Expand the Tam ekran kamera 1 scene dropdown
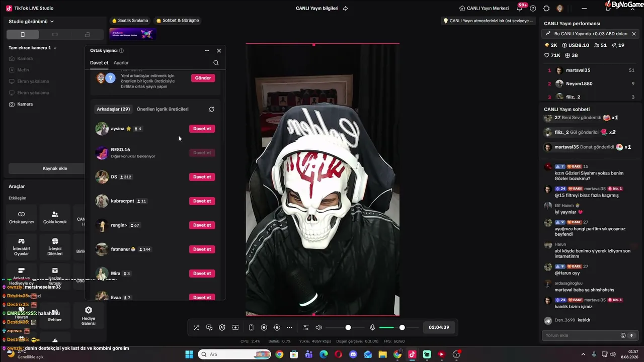644x362 pixels. coord(33,48)
